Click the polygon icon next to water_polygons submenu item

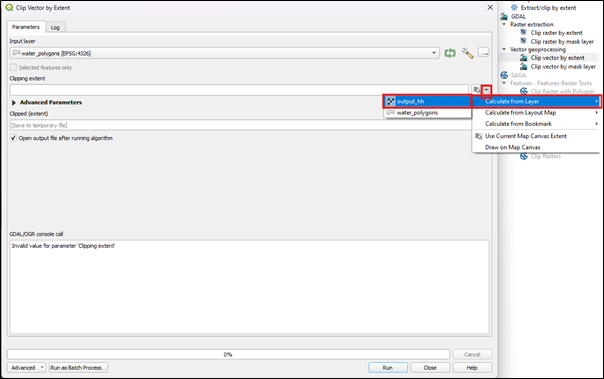point(391,112)
